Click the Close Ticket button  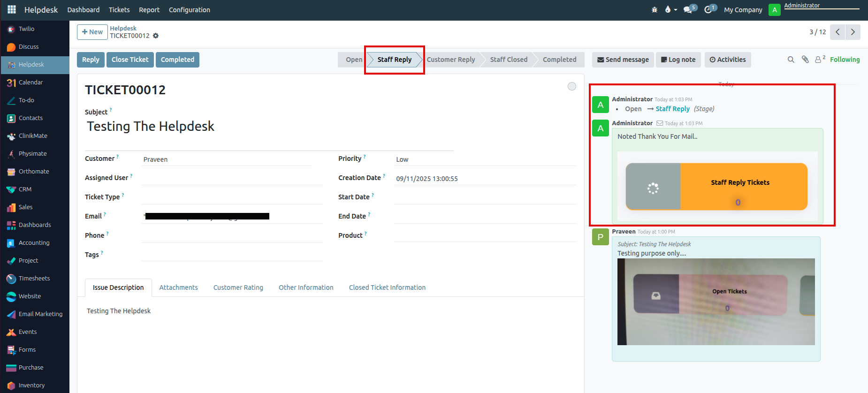pyautogui.click(x=130, y=60)
